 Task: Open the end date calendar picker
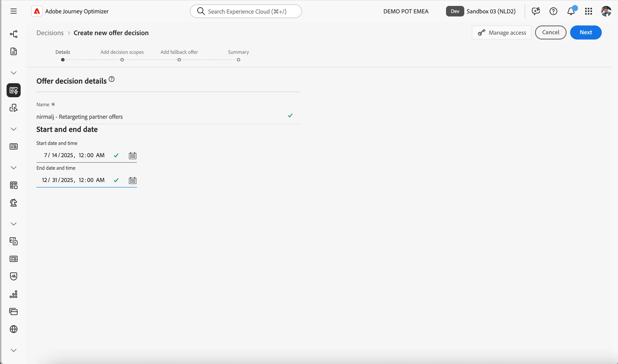(x=132, y=180)
